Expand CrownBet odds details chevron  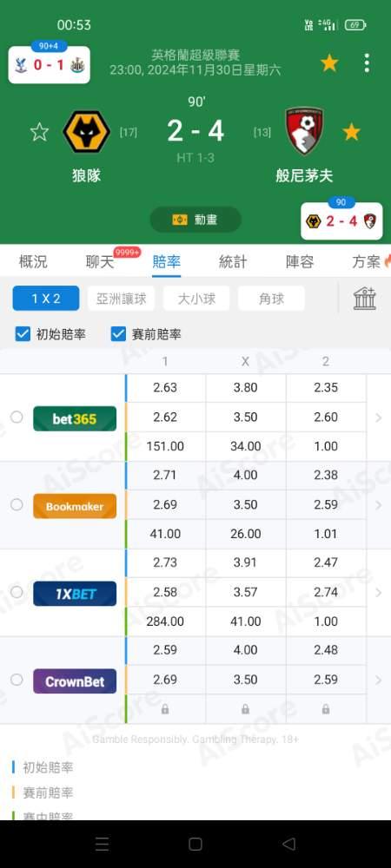pyautogui.click(x=379, y=680)
